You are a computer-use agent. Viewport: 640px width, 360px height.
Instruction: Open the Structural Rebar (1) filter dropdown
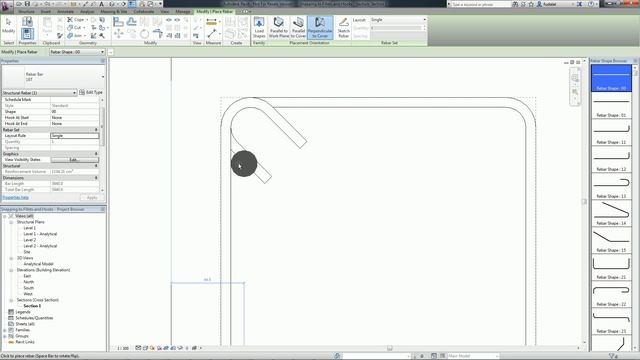point(40,93)
